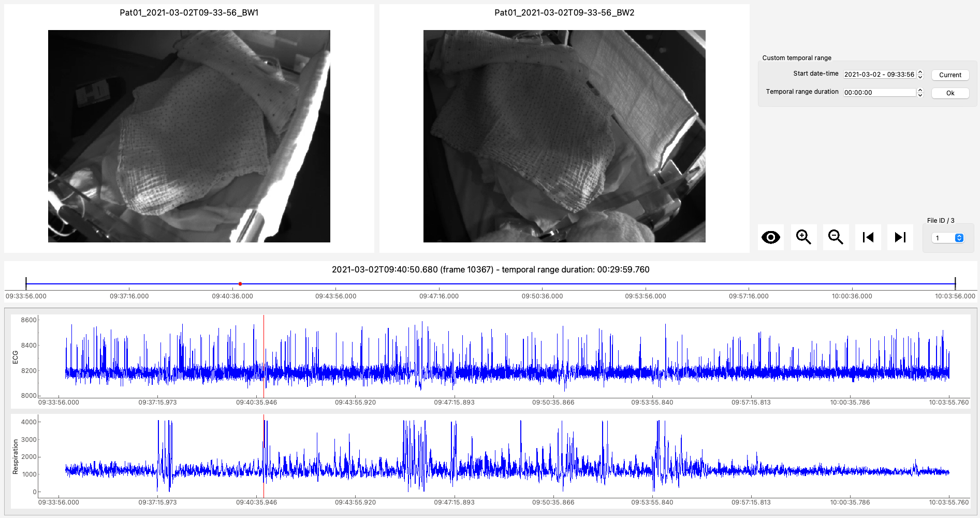
Task: Confirm temporal range with Ok button
Action: pyautogui.click(x=950, y=93)
